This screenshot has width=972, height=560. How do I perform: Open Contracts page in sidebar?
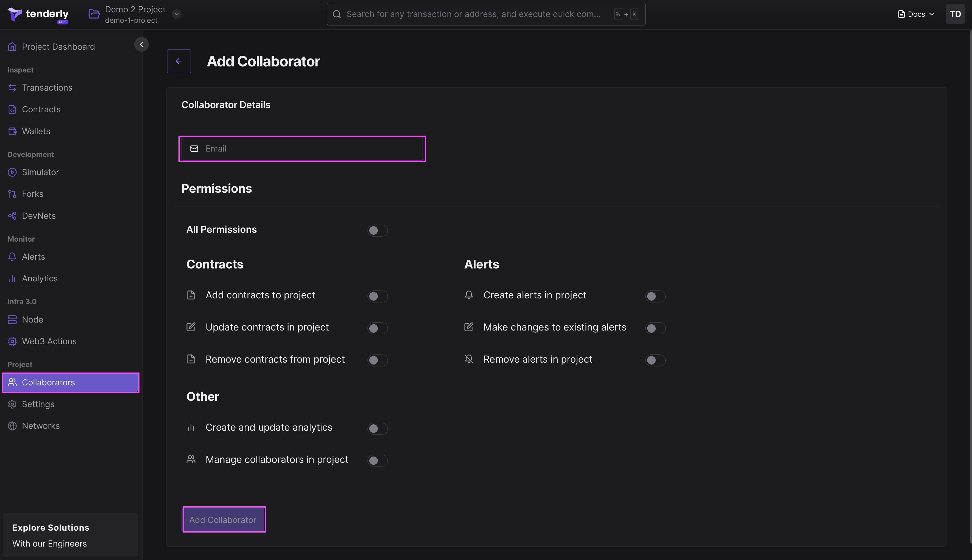coord(71,109)
